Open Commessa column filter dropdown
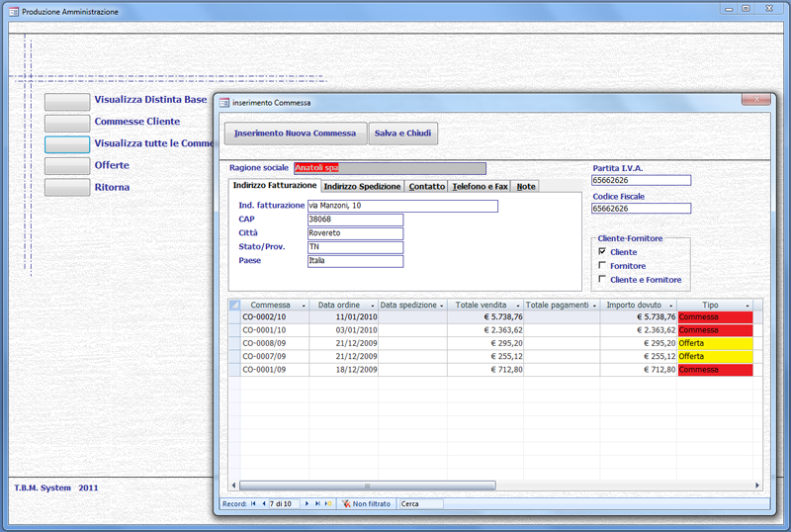Screen dimensions: 791x532 point(304,306)
